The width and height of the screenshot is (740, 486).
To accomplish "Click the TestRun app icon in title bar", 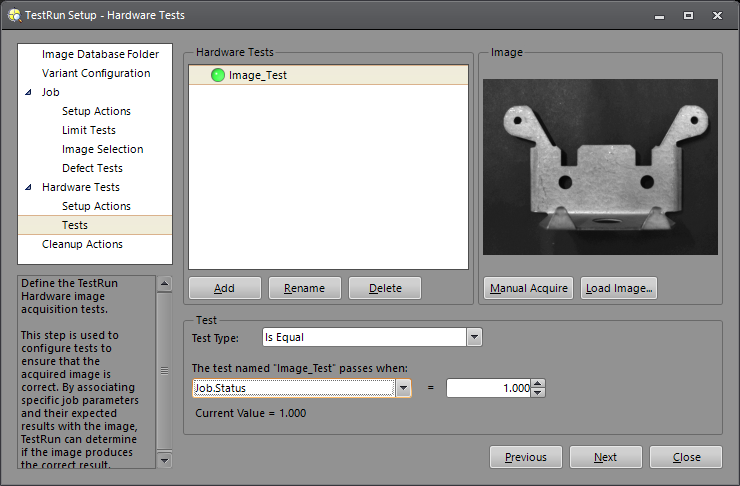I will (x=14, y=15).
